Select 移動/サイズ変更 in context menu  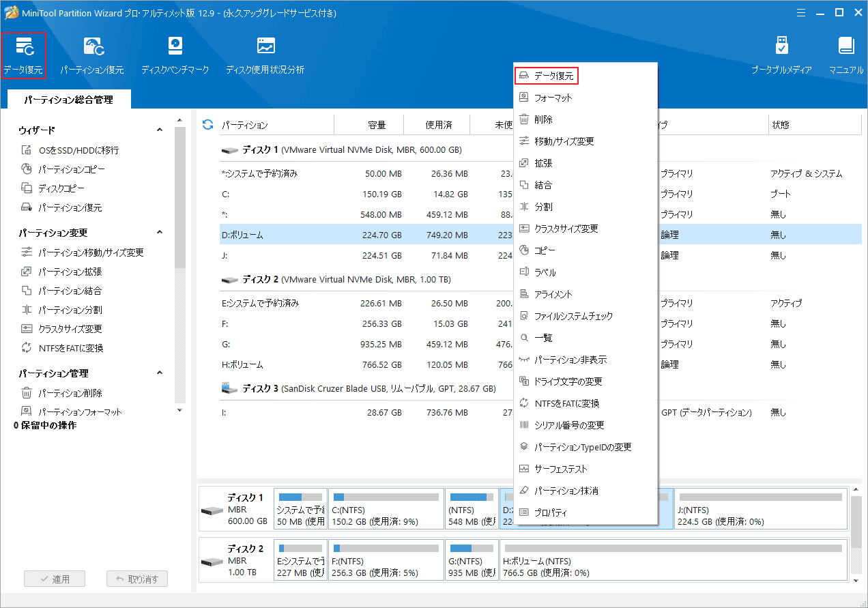pos(585,141)
